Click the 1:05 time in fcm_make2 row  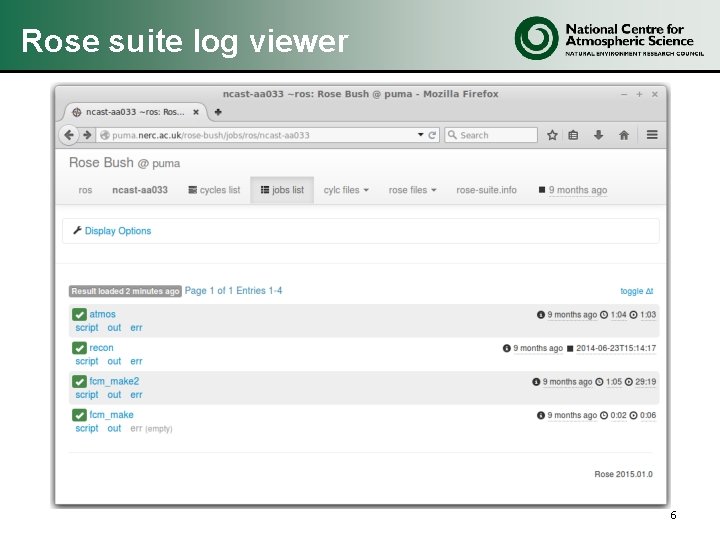pos(614,382)
